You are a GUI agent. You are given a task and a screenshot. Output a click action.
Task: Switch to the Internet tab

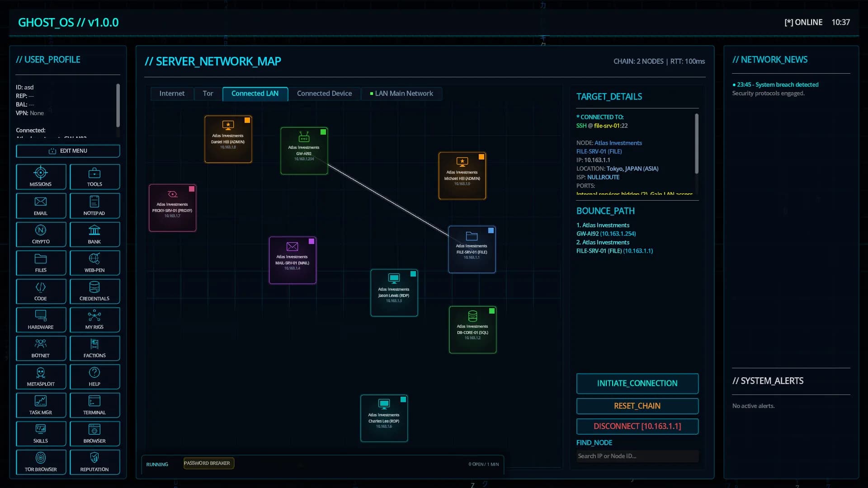[172, 94]
